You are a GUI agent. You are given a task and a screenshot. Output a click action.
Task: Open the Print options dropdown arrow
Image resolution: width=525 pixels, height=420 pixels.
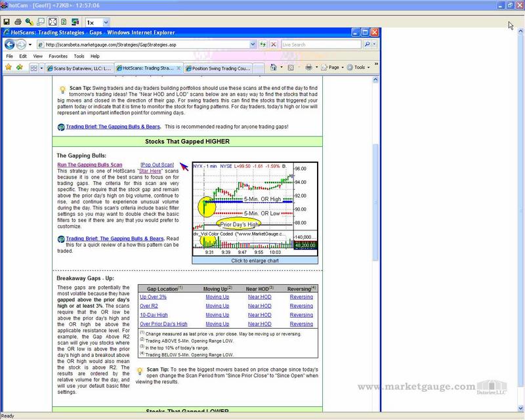[x=316, y=68]
